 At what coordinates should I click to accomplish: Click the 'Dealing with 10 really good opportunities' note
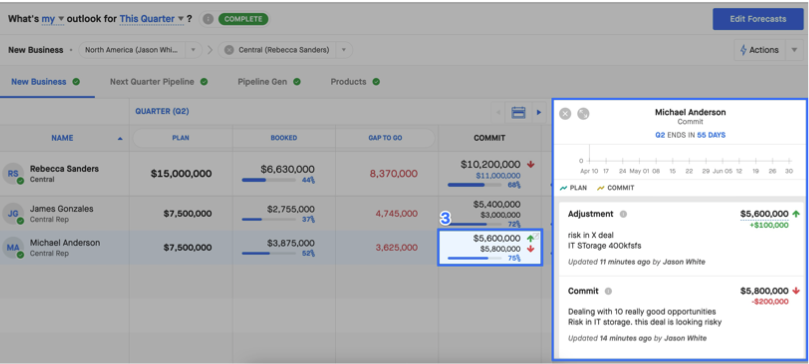click(642, 311)
